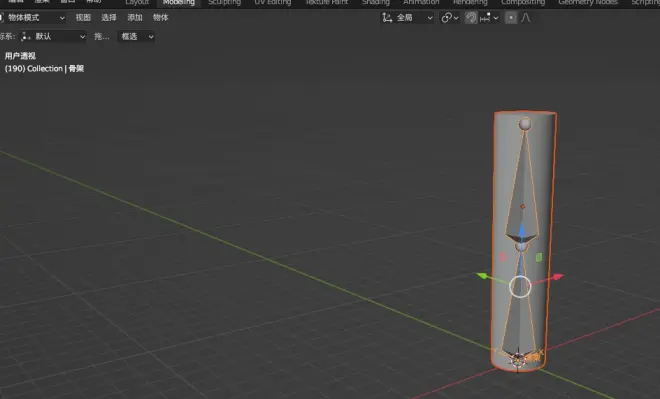660x399 pixels.
Task: Open the 视图 menu
Action: [x=83, y=18]
